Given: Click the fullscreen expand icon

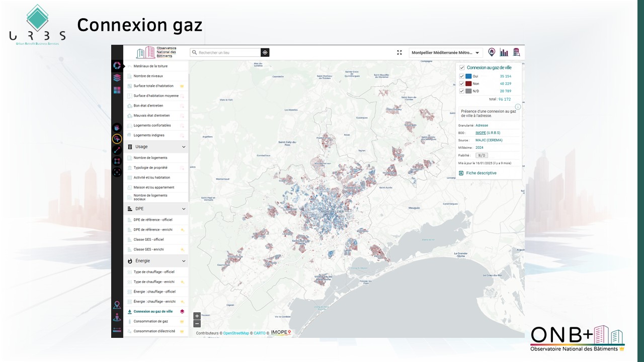Looking at the screenshot, I should coord(399,52).
